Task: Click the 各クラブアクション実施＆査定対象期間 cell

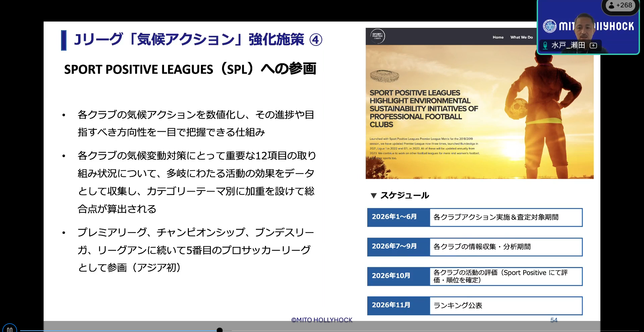Action: pyautogui.click(x=506, y=217)
